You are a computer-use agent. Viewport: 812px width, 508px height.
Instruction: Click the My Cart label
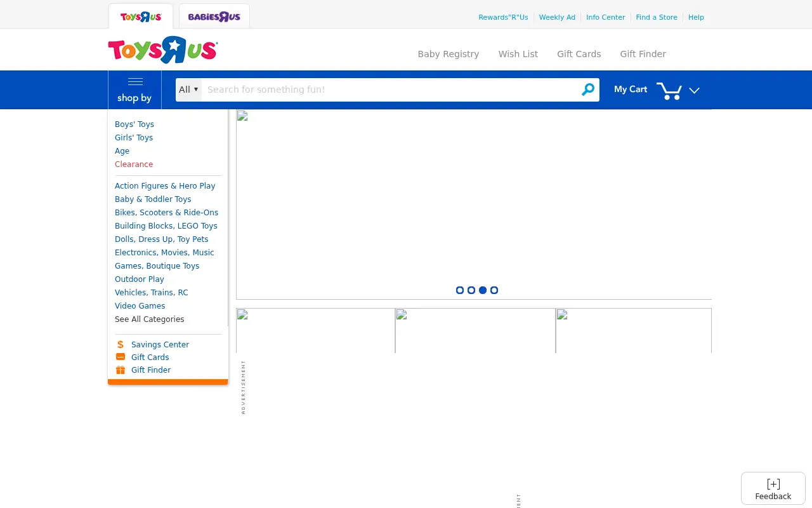631,90
